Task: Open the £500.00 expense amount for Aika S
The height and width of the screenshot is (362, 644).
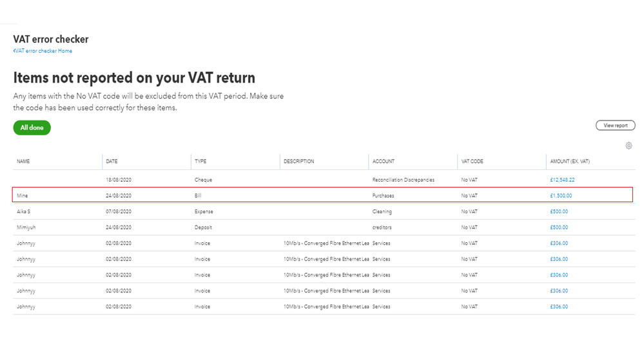Action: [559, 211]
